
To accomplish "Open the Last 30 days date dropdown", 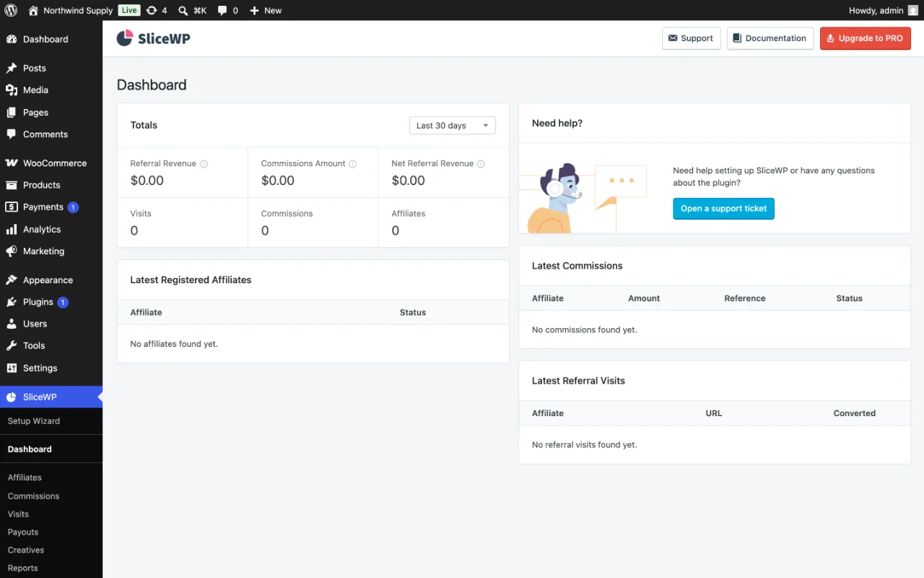I will click(452, 126).
